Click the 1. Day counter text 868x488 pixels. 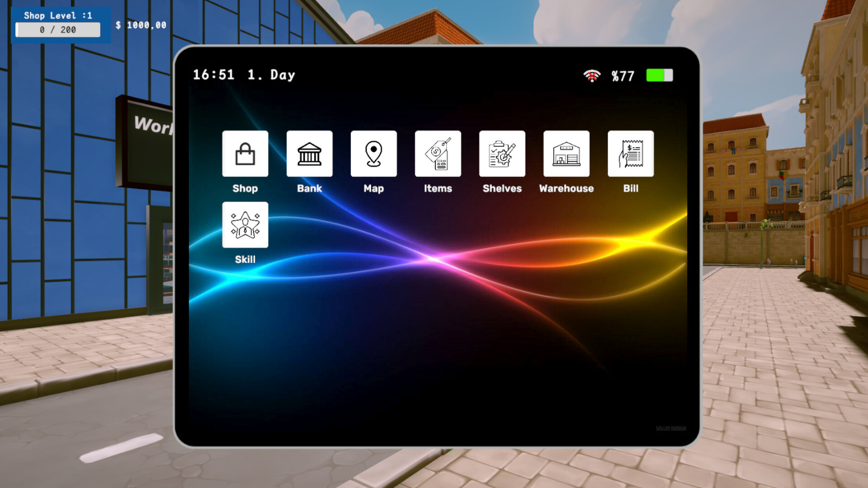pos(271,75)
